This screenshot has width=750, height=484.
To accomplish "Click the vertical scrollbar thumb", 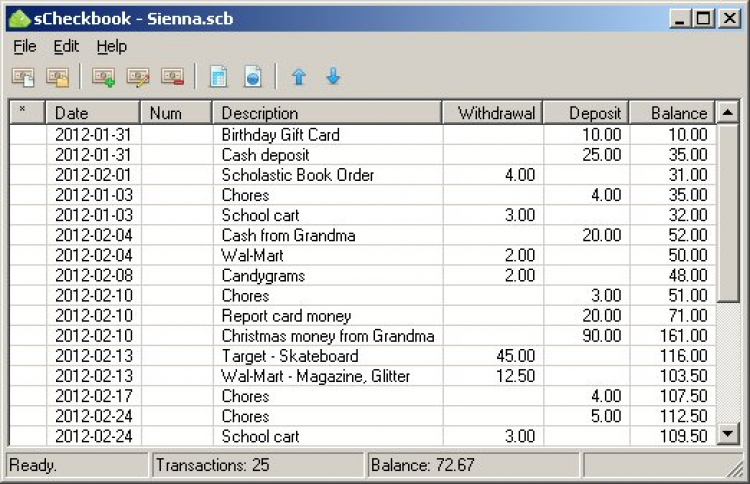I will pos(728,213).
